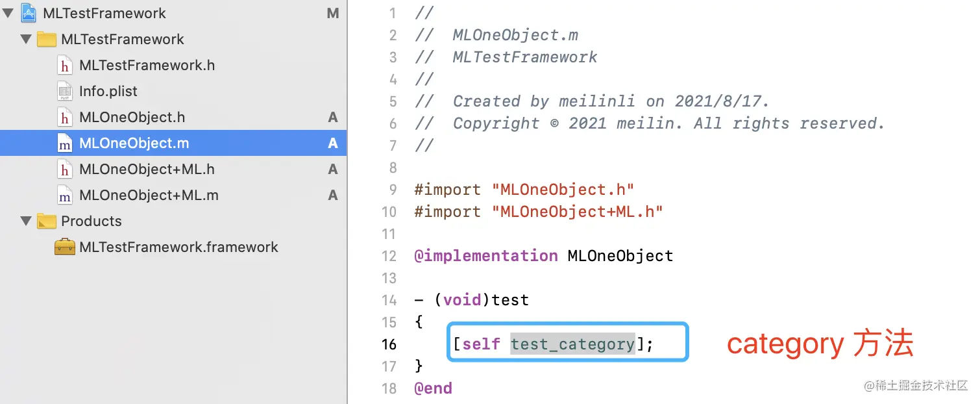Image resolution: width=980 pixels, height=404 pixels.
Task: Click the MLTestFramework.h header file icon
Action: tap(65, 65)
